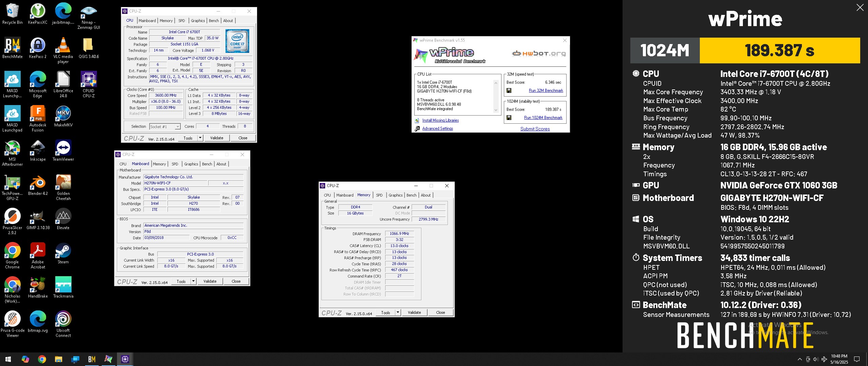This screenshot has width=868, height=366.
Task: Open File Explorer from the taskbar
Action: coord(58,359)
